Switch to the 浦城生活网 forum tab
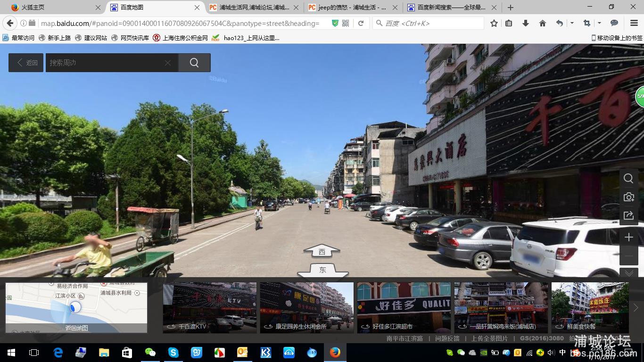 coord(255,8)
